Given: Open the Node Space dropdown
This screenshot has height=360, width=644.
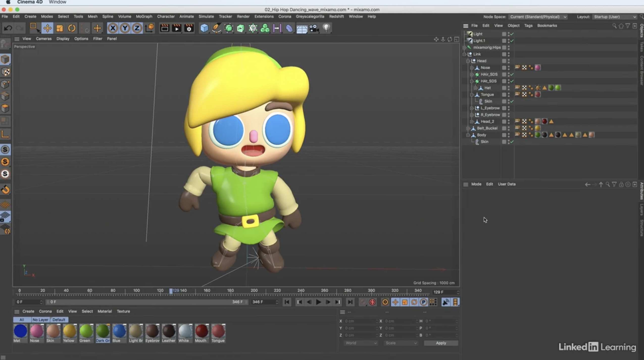Looking at the screenshot, I should tap(537, 17).
